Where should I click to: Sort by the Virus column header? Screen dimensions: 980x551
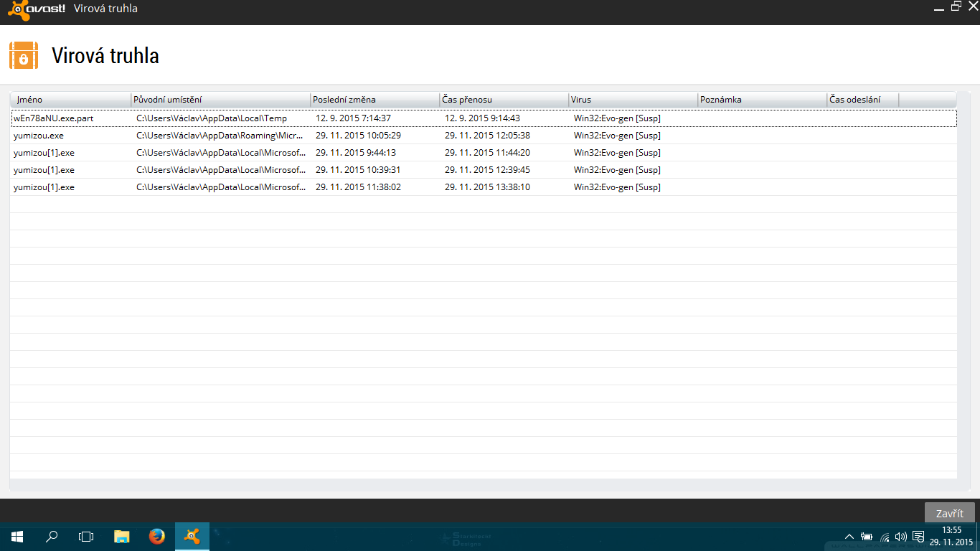coord(633,100)
